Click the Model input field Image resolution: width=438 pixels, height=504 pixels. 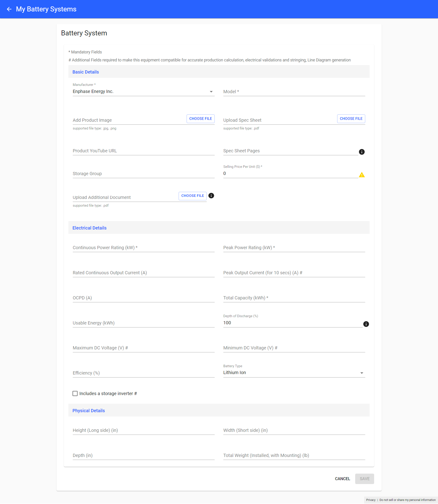point(293,92)
